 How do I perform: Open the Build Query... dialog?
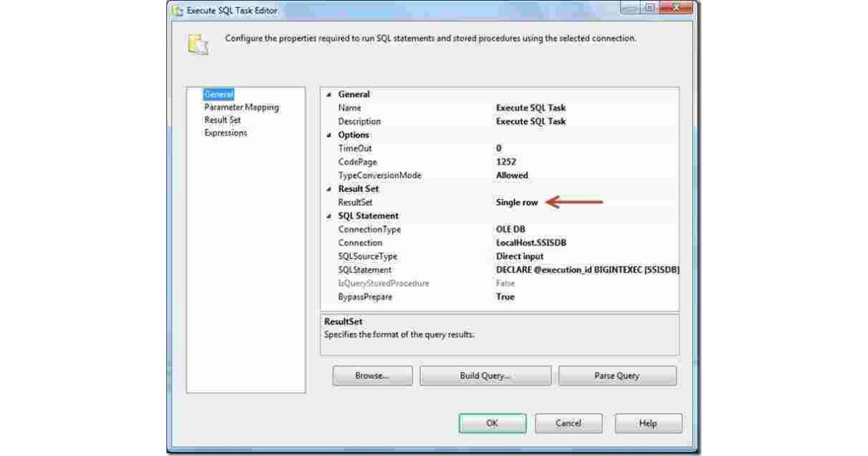pos(485,376)
